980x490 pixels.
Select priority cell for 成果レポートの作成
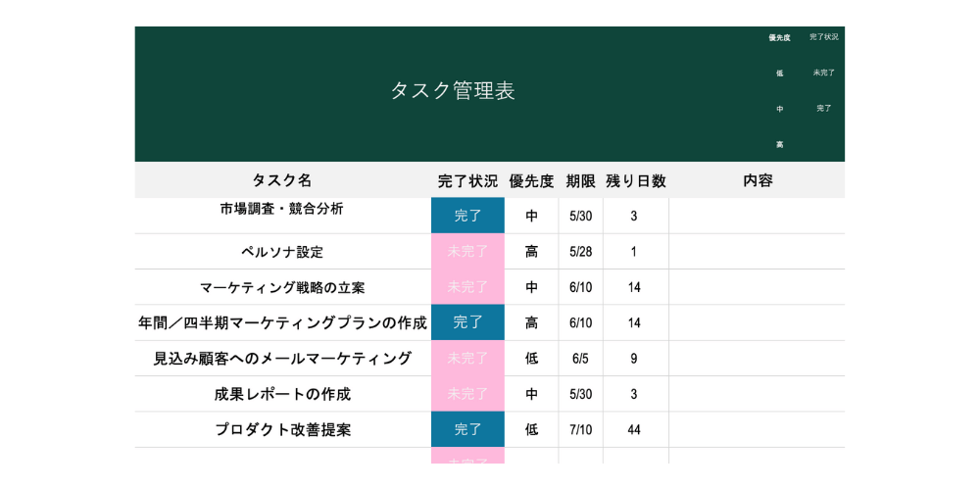point(531,394)
